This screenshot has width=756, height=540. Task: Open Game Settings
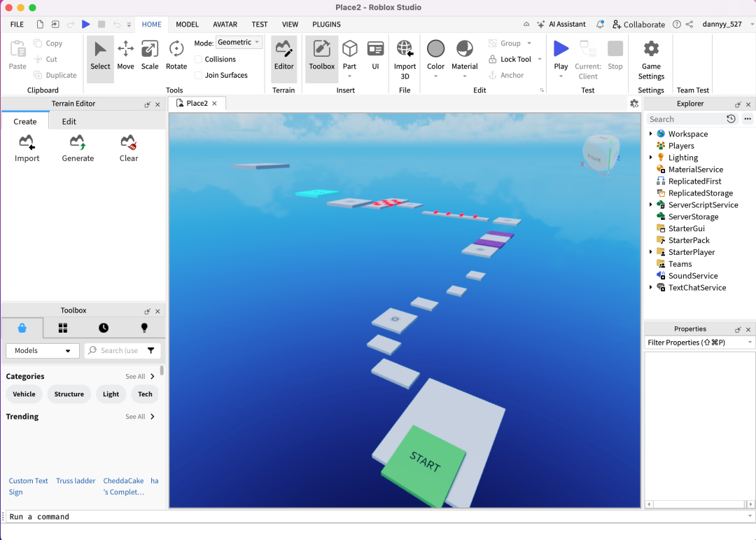click(x=651, y=60)
